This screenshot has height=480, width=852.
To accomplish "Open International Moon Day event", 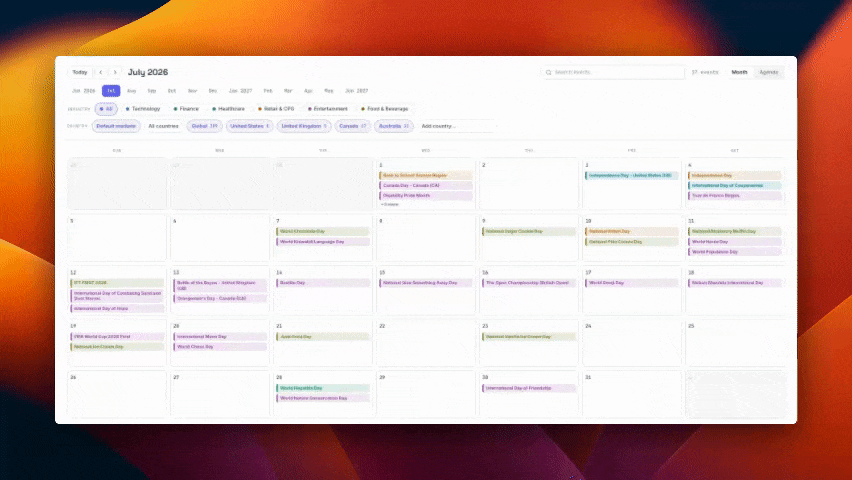I will 220,336.
